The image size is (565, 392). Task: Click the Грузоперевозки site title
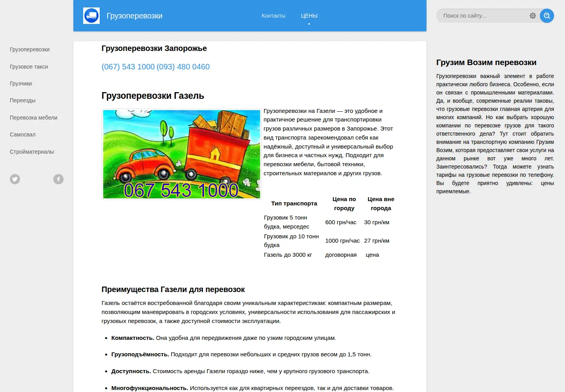[x=135, y=16]
